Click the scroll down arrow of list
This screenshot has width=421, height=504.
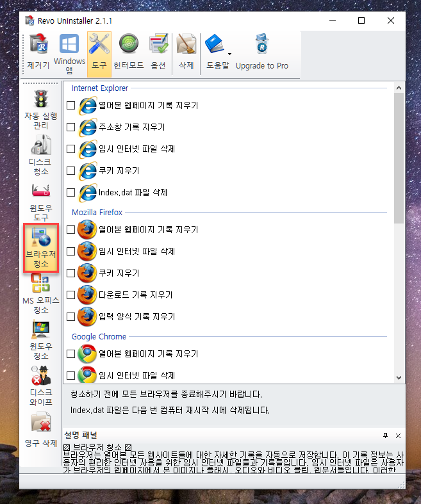pos(399,378)
